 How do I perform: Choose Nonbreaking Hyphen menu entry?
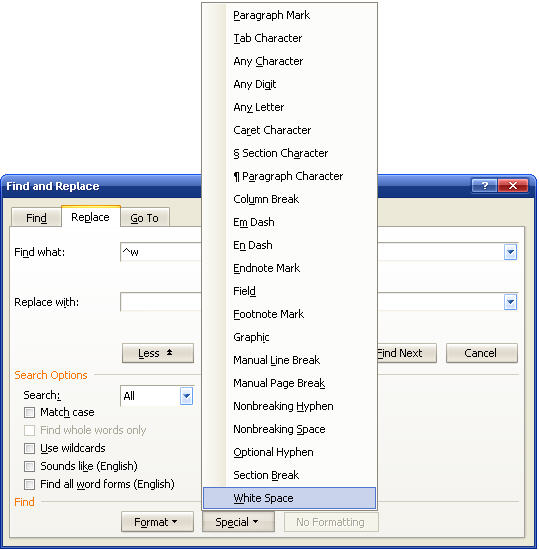pos(289,406)
